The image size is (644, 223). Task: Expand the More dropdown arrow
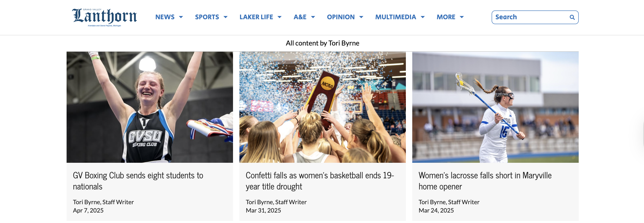pyautogui.click(x=462, y=17)
